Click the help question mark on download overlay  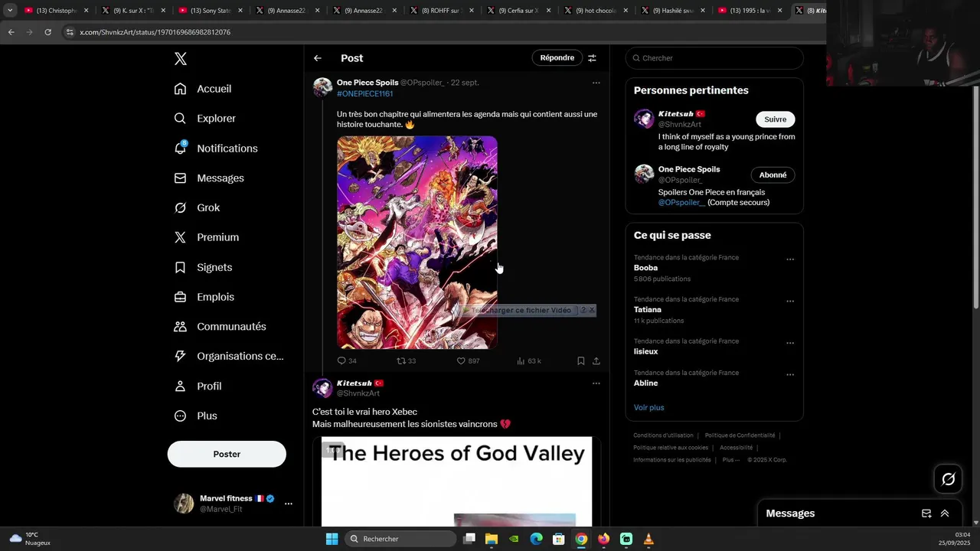coord(583,310)
